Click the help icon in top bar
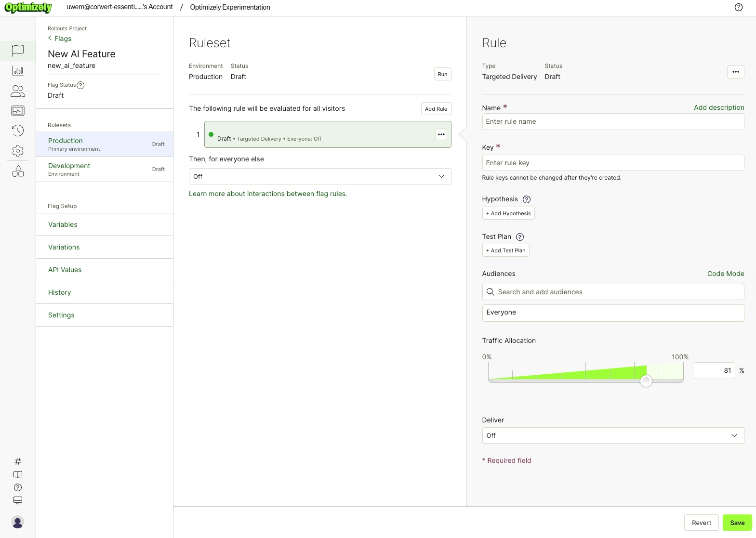Viewport: 756px width, 538px height. [x=738, y=7]
